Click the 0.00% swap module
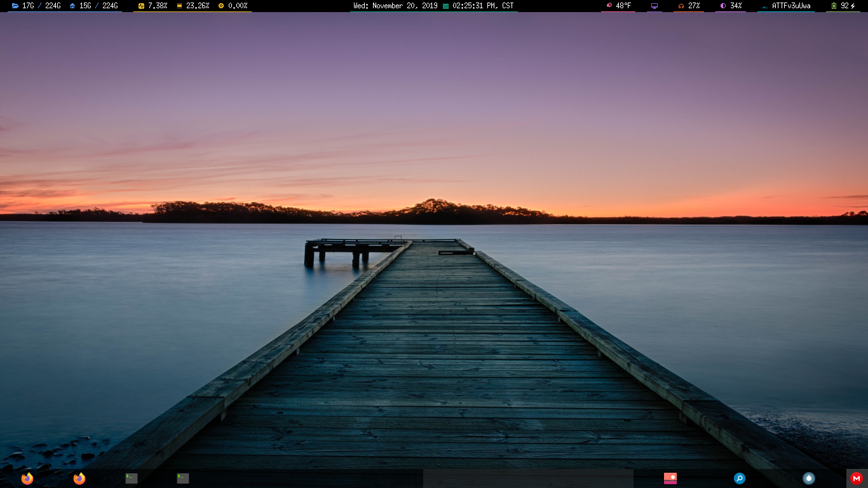The image size is (868, 488). click(233, 6)
